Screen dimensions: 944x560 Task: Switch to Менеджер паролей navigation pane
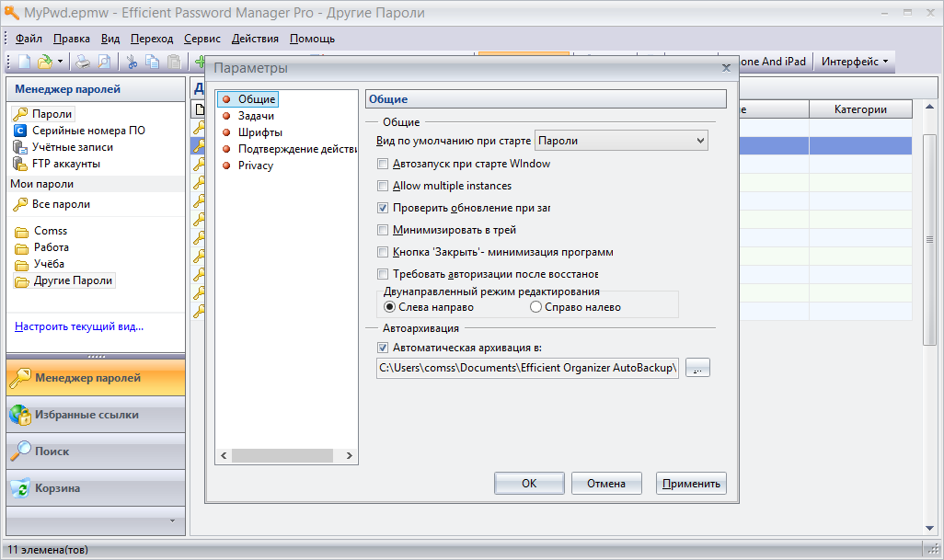pos(96,378)
